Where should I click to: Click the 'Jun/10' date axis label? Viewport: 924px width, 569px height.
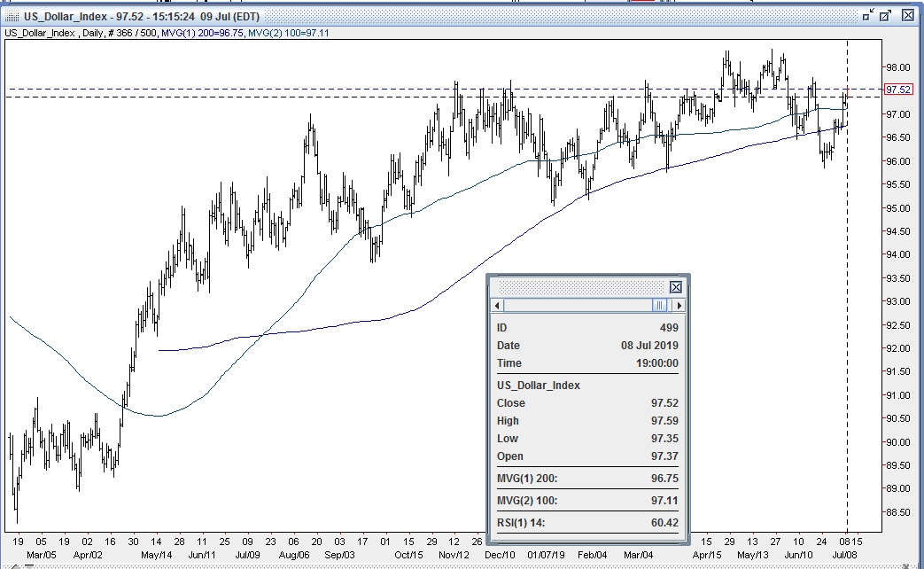click(798, 555)
